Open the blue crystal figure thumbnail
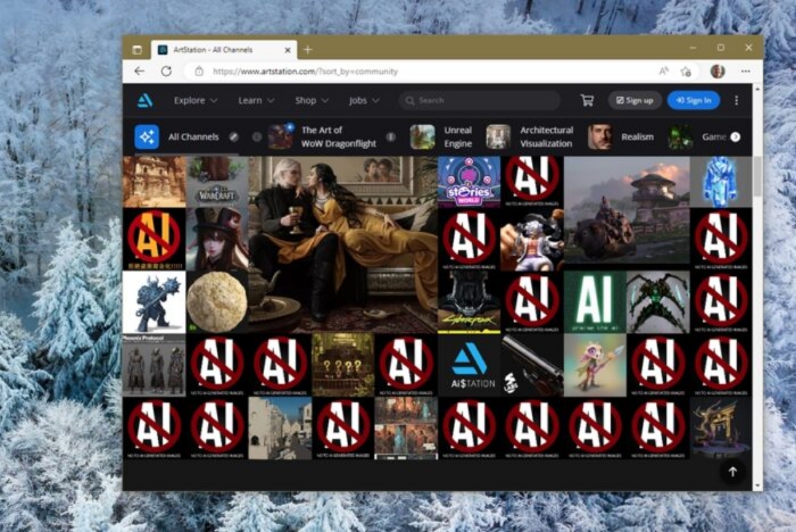The image size is (796, 532). click(x=721, y=182)
